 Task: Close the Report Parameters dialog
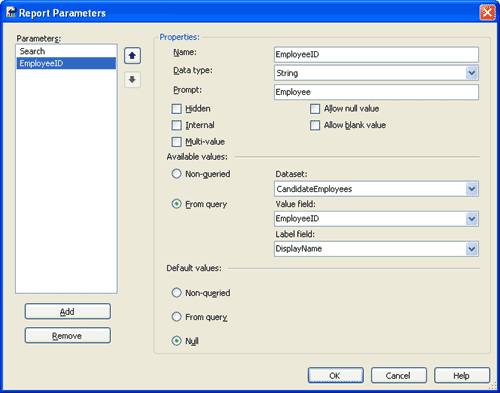(487, 13)
